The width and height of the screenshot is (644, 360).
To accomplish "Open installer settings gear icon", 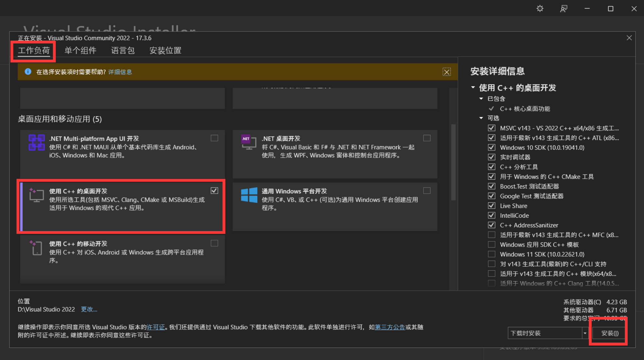I will pos(540,8).
